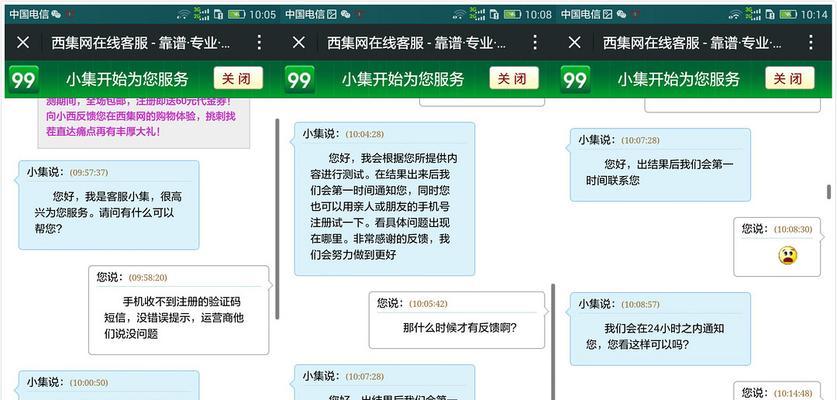Click the timestamp (09:58:20)
The height and width of the screenshot is (400, 837).
pyautogui.click(x=148, y=278)
